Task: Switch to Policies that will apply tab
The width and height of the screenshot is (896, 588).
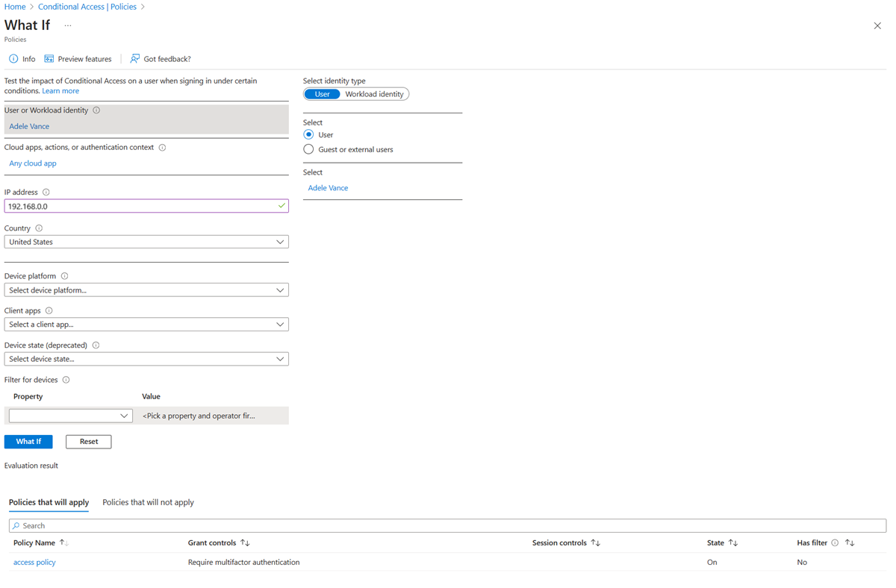Action: coord(49,503)
